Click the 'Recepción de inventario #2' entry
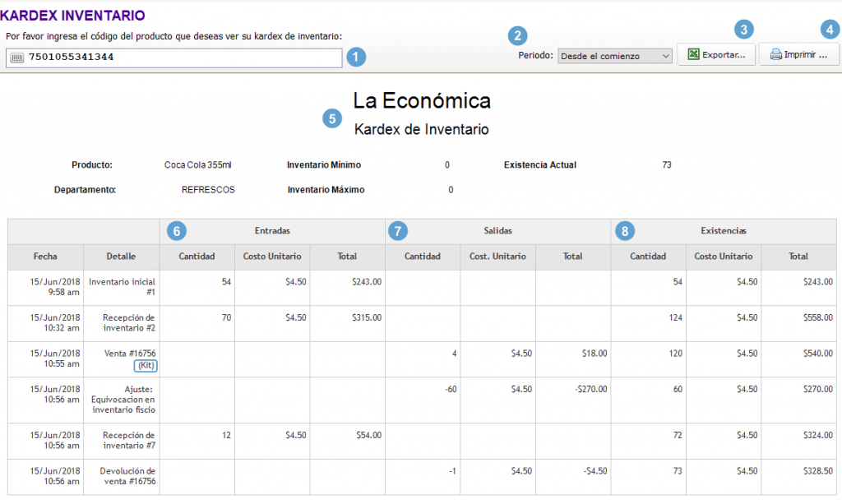 click(121, 322)
